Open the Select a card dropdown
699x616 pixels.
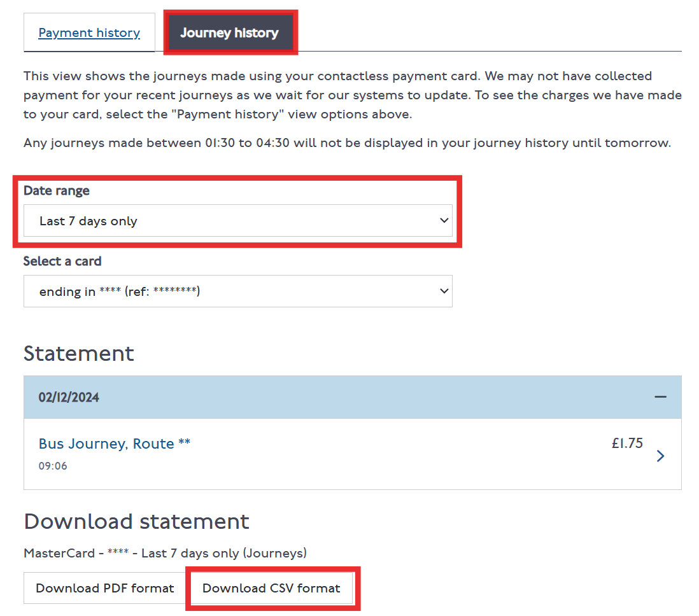click(239, 291)
